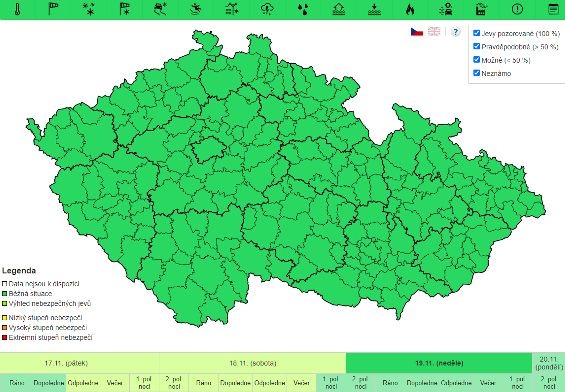The image size is (565, 392).
Task: Select the factory pollution warning icon
Action: click(482, 9)
